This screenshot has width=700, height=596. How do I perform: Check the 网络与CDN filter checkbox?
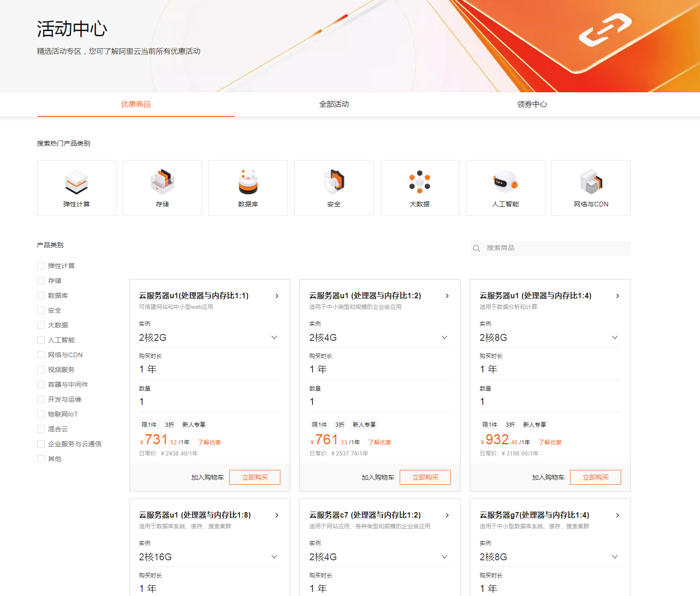click(41, 355)
